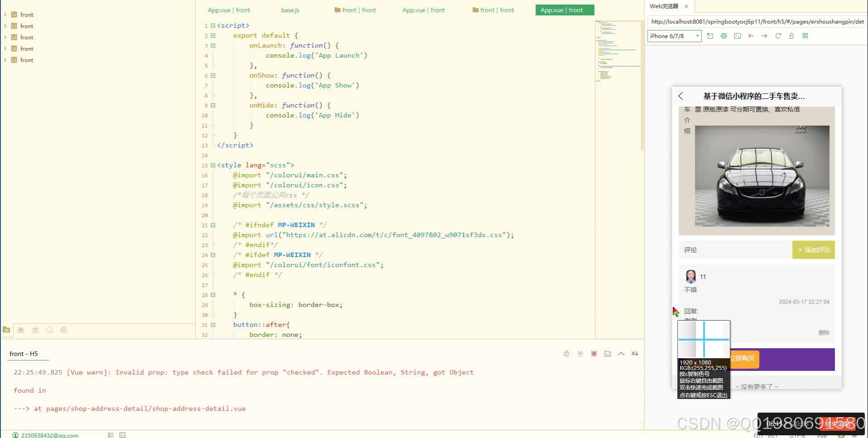The height and width of the screenshot is (438, 868).
Task: Click commenter avatar next to 11
Action: (x=690, y=276)
